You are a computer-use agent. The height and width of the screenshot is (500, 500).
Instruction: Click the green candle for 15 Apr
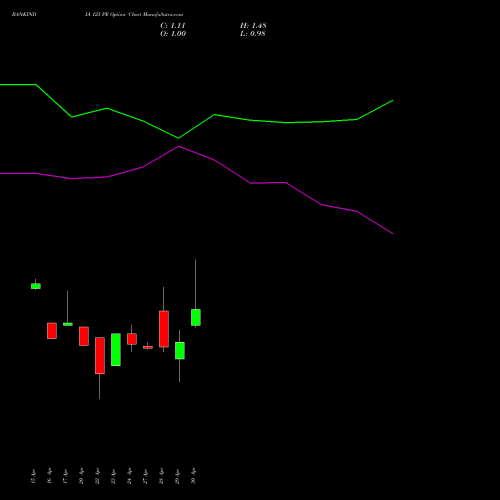point(36,286)
